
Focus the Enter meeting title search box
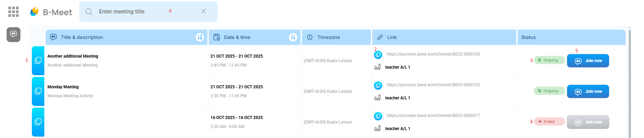pos(132,12)
